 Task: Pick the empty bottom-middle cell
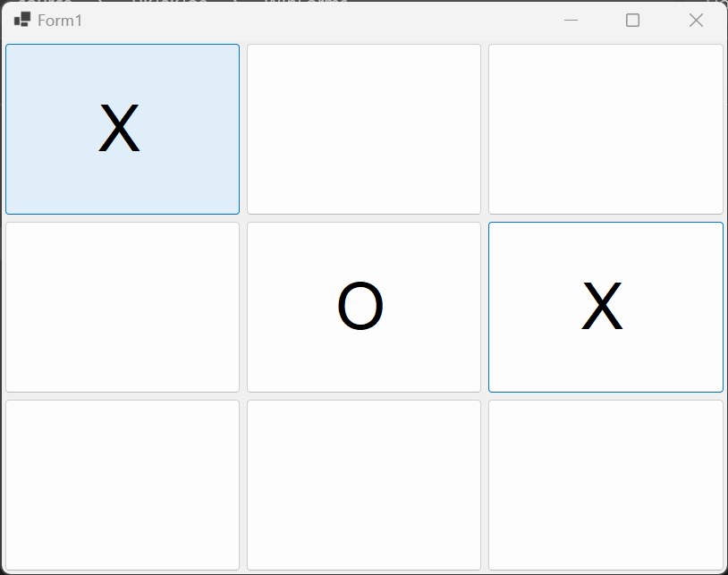click(364, 485)
